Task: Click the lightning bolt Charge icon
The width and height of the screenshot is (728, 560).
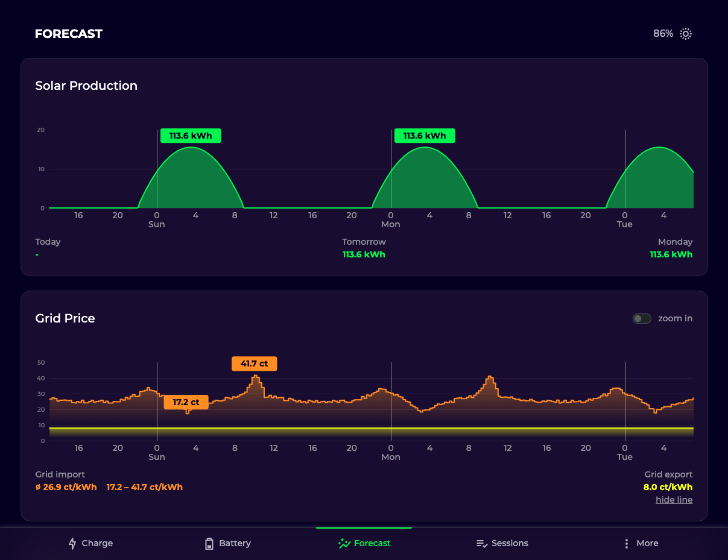Action: [72, 544]
